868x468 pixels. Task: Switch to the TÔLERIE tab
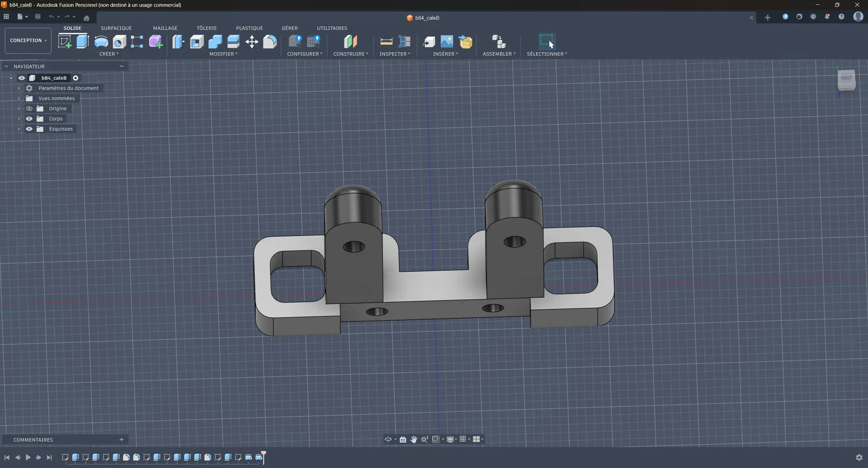[x=206, y=28]
